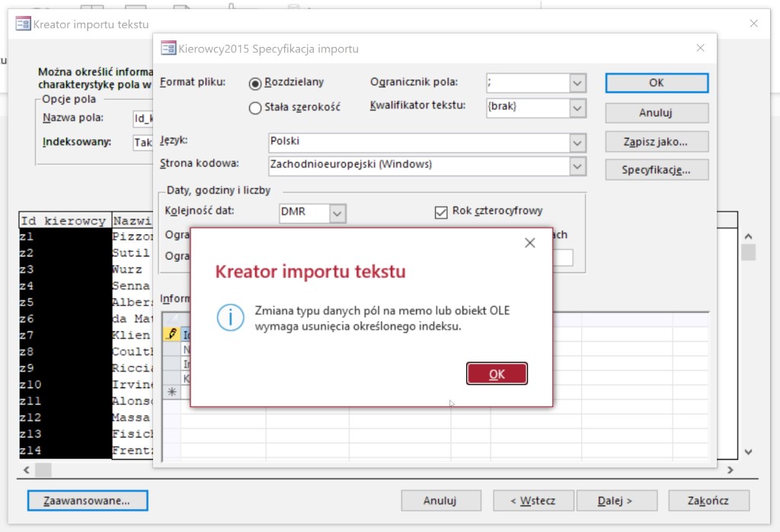Open the Specyfikacje... button
Image resolution: width=780 pixels, height=532 pixels.
coord(657,170)
